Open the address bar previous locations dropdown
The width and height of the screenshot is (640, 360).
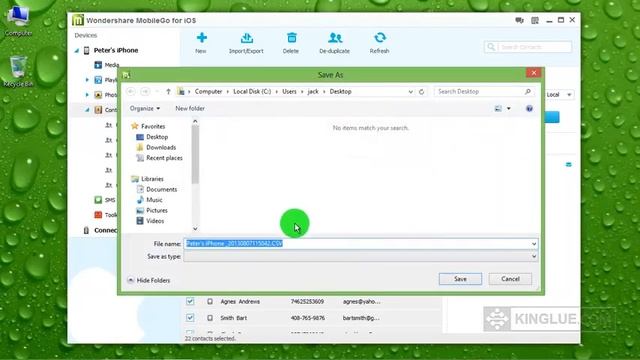[411, 92]
